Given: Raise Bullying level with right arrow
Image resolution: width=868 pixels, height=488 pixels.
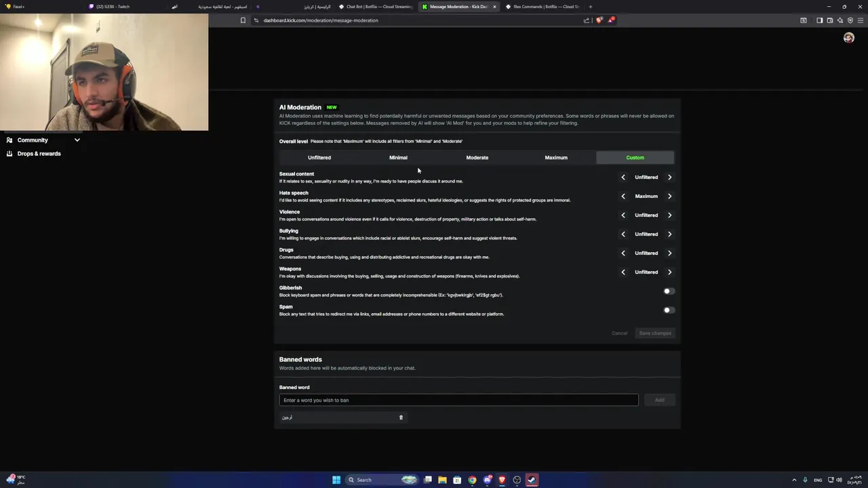Looking at the screenshot, I should 669,235.
